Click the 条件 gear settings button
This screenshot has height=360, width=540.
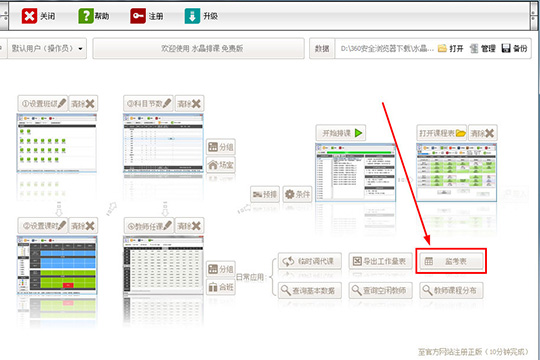[x=297, y=194]
